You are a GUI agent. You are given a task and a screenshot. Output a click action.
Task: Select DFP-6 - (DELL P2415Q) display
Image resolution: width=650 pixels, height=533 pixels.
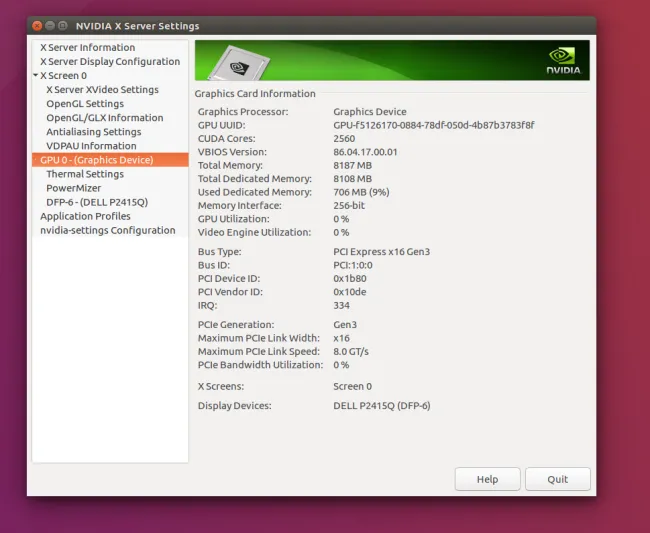click(97, 202)
